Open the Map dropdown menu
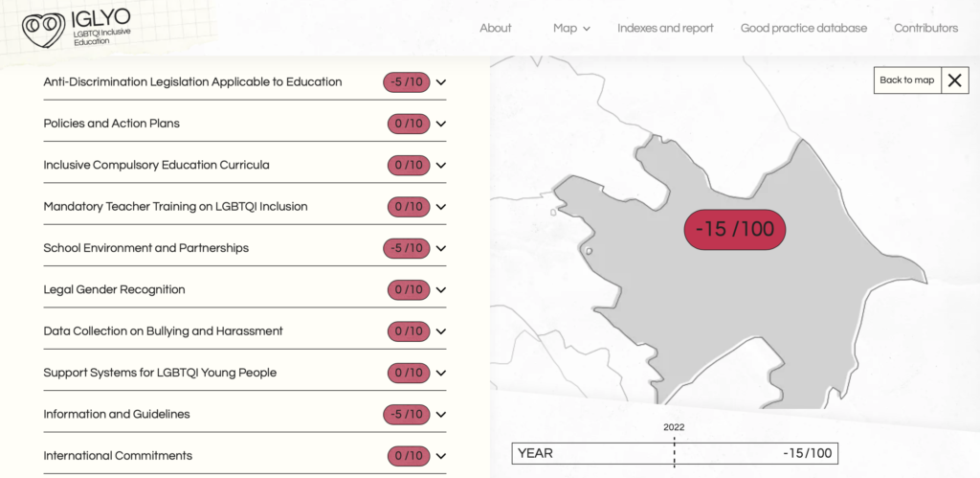The height and width of the screenshot is (478, 980). point(571,29)
